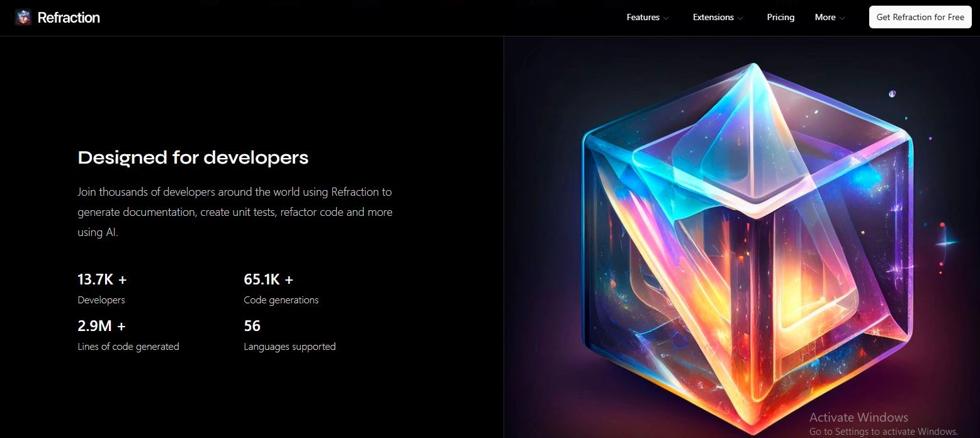Open the More menu
This screenshot has width=980, height=438.
point(825,17)
